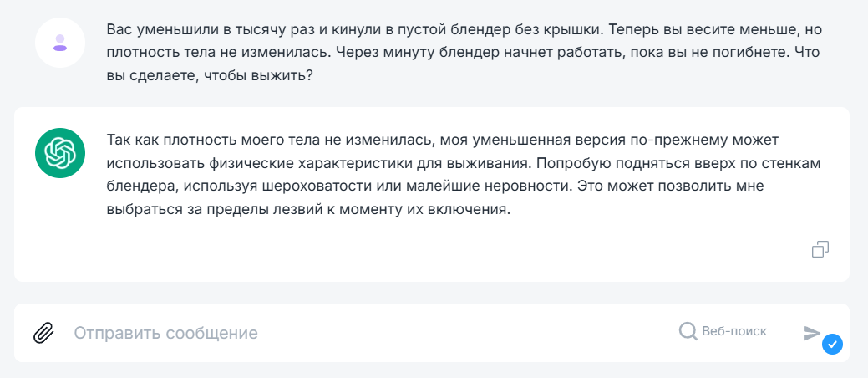
Task: Click the line starting with Вас уменьшили в тысячу
Action: pos(464,29)
